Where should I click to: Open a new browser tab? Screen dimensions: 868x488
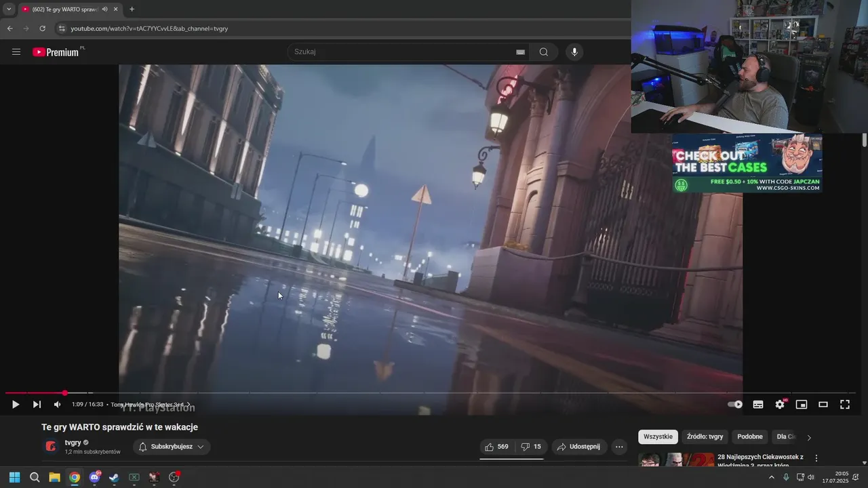132,9
